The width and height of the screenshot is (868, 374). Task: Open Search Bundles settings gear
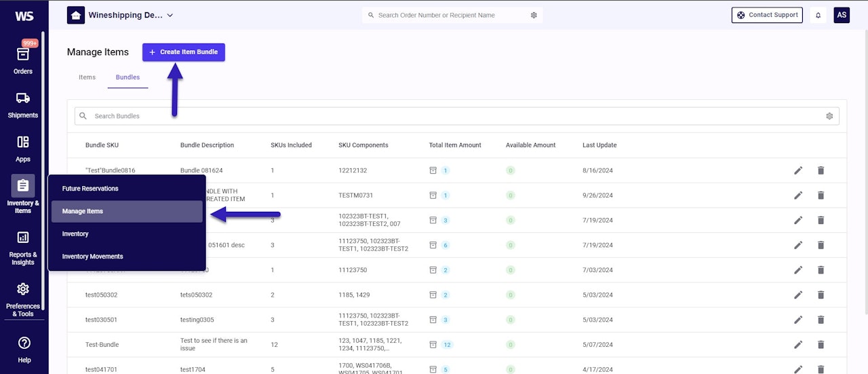point(829,116)
